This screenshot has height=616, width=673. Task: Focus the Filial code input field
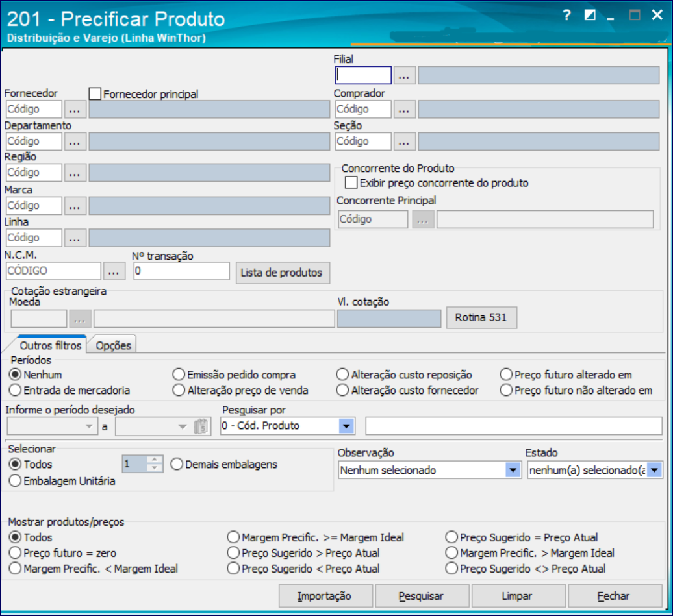363,75
